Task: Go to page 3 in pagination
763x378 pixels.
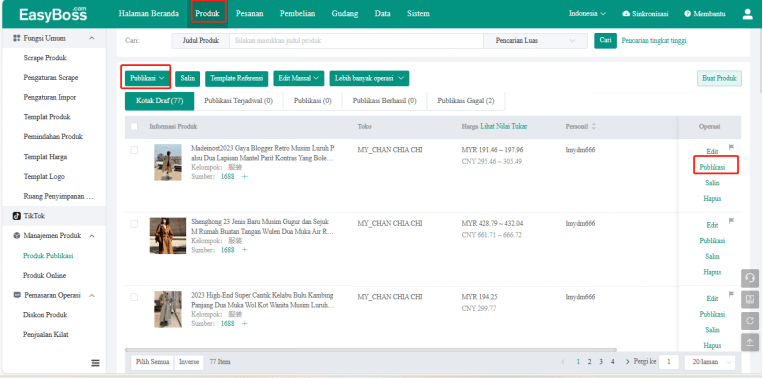Action: (x=601, y=362)
